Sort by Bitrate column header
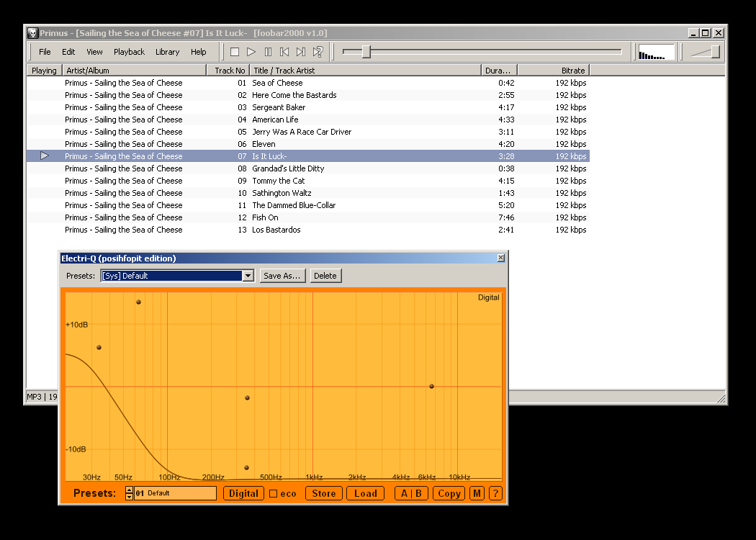 554,71
